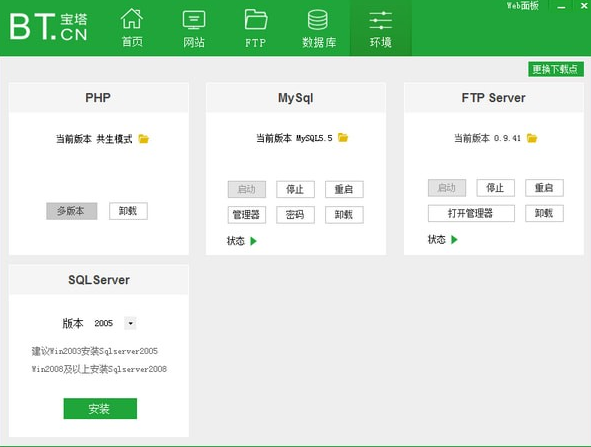Click text 建议Win2003安装Sqlserver2005
591x447 pixels.
(x=95, y=351)
